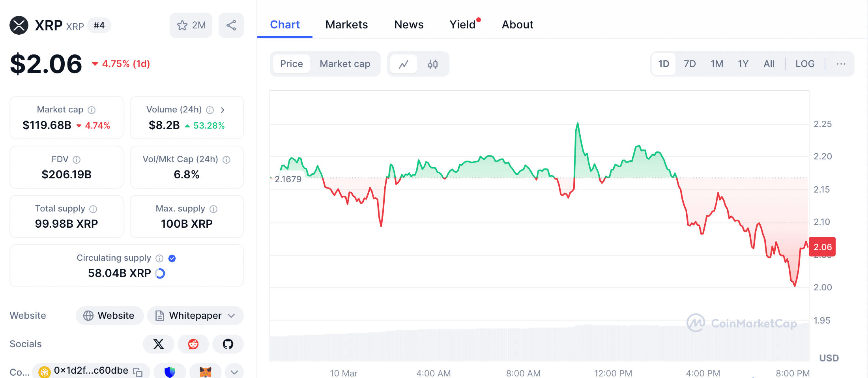868x378 pixels.
Task: Switch to the Chart tab
Action: point(285,24)
